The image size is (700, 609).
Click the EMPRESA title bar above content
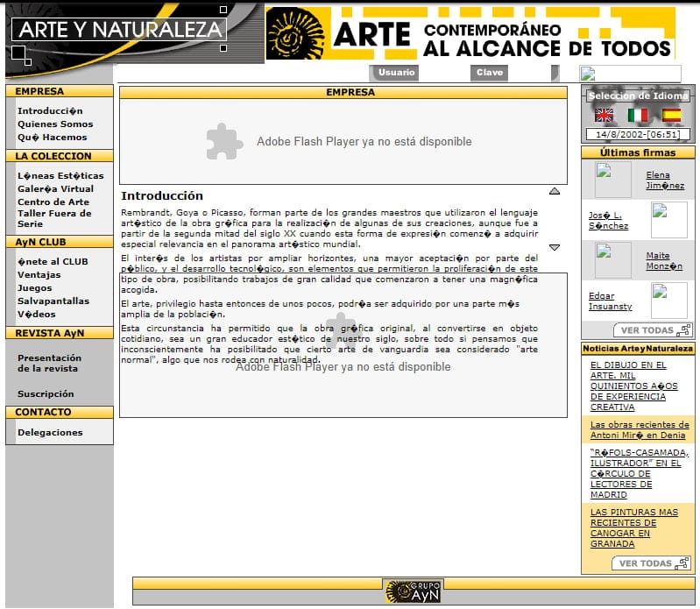pos(343,92)
